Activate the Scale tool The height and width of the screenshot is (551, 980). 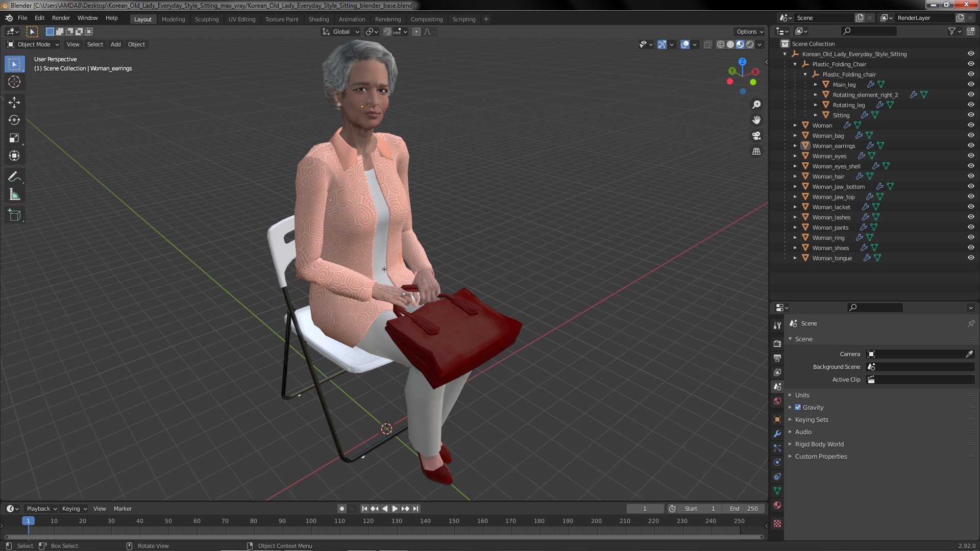(14, 138)
